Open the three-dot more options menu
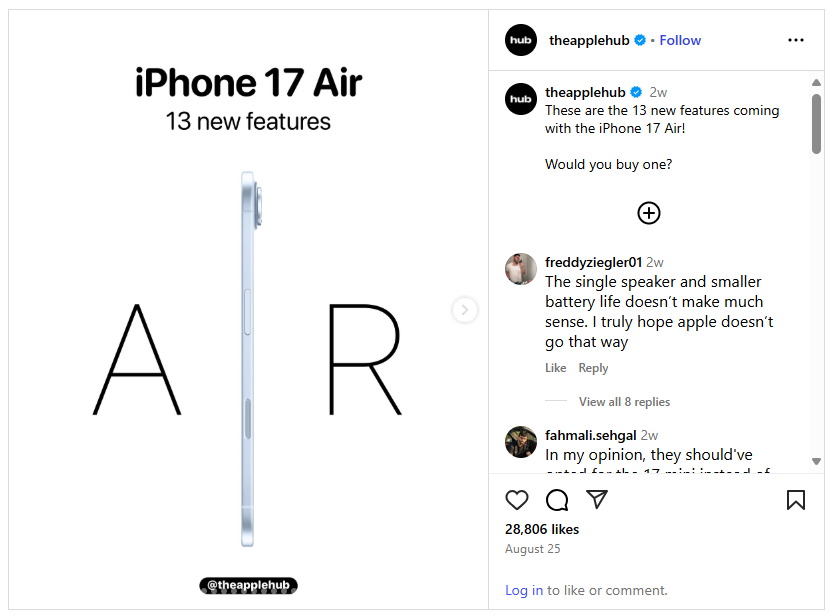Viewport: 838px width, 616px height. point(795,40)
